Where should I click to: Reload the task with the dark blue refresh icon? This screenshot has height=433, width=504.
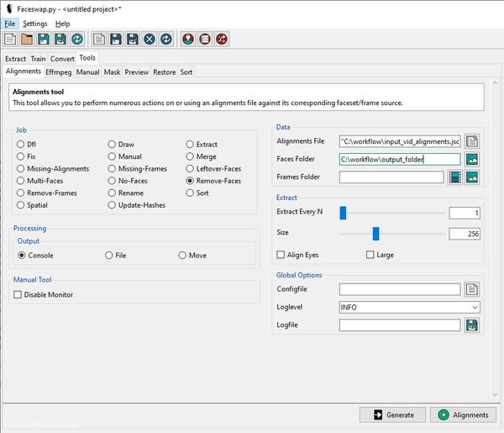[x=165, y=40]
